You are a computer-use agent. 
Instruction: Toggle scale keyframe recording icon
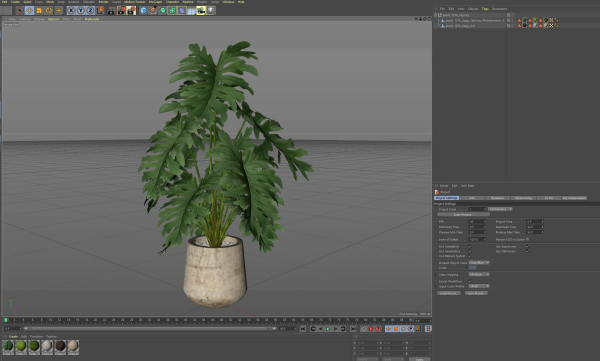tap(396, 329)
